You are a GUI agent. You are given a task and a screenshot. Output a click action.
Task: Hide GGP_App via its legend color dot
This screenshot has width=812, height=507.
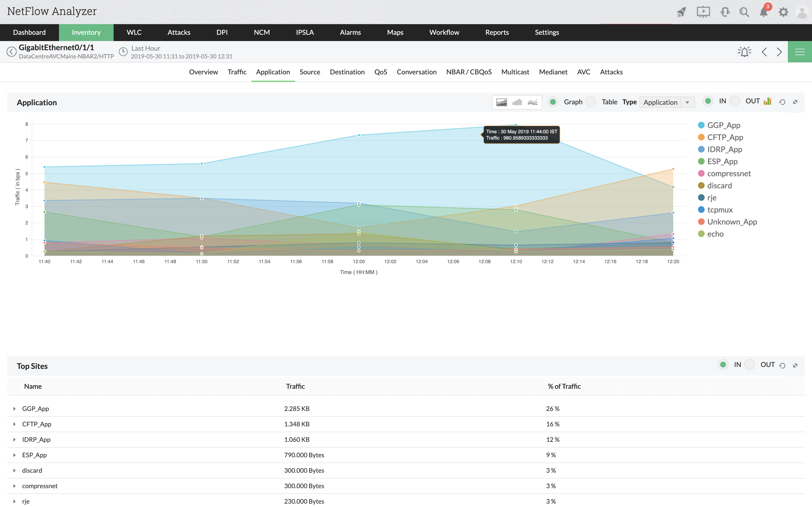(701, 125)
